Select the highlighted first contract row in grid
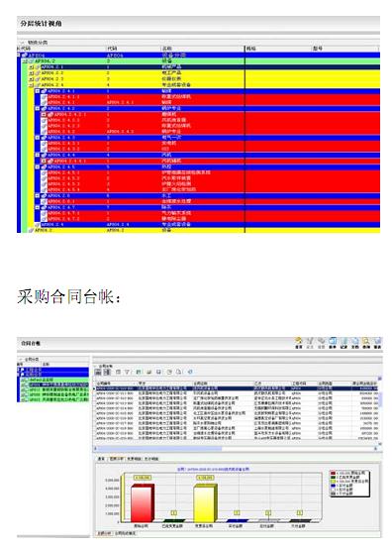 [x=237, y=387]
